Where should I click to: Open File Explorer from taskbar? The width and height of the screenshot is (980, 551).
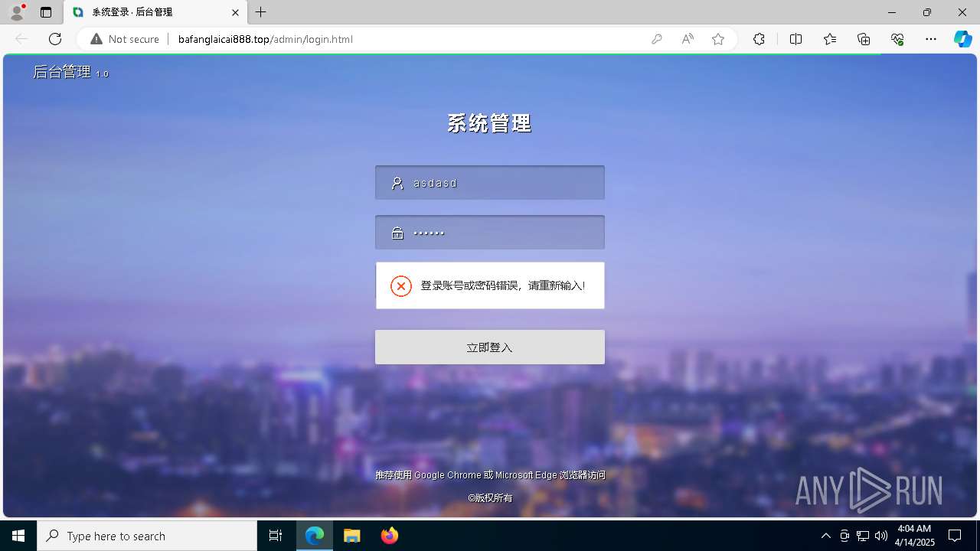pyautogui.click(x=352, y=536)
